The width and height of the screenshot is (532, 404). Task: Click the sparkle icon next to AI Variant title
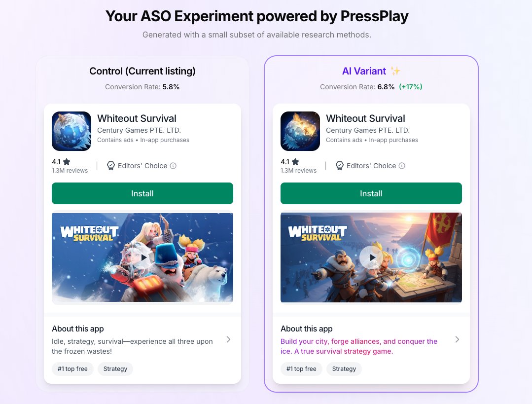point(395,71)
